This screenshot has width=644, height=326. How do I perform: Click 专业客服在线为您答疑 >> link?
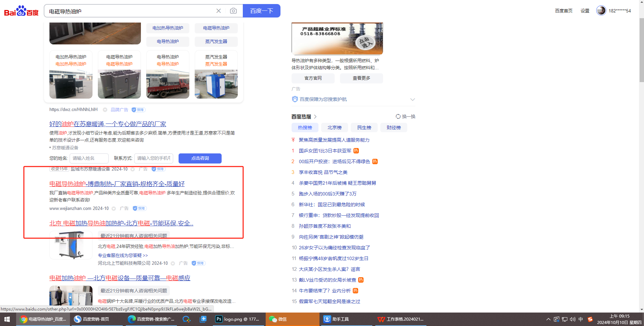point(123,255)
